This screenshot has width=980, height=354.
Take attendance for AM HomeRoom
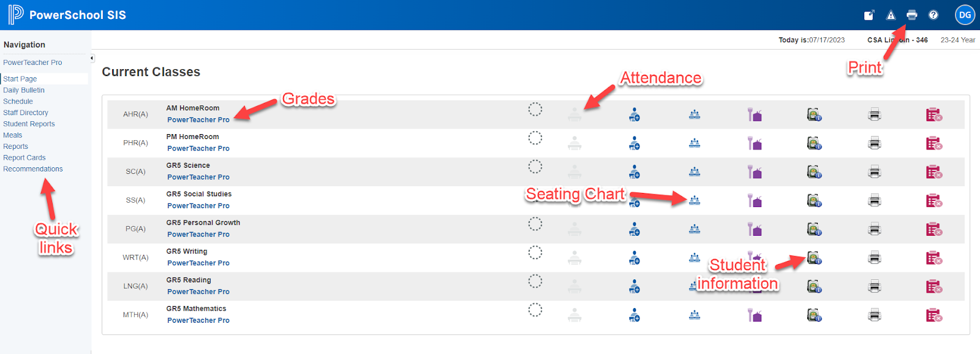[x=574, y=115]
